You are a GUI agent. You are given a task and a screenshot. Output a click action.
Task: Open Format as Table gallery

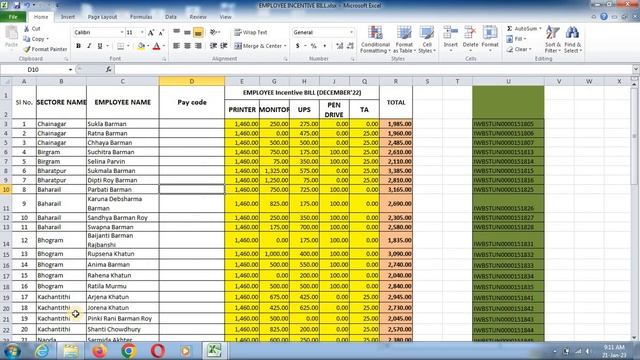coord(404,39)
